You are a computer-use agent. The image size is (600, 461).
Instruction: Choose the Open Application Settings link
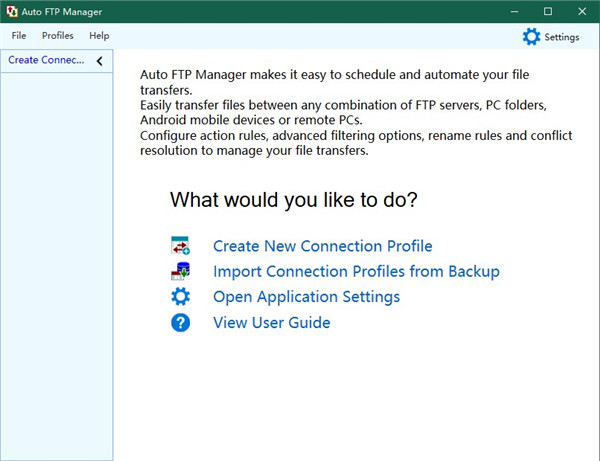[x=306, y=297]
